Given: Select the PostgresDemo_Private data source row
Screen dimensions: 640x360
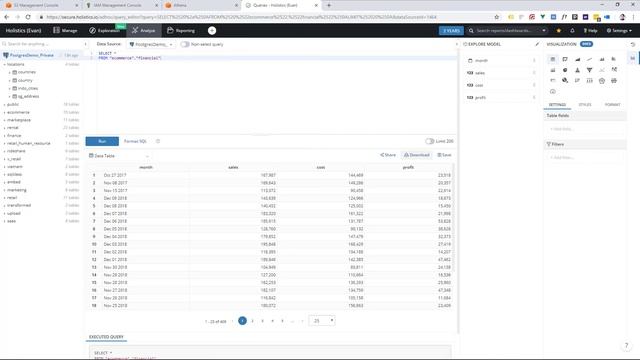Looking at the screenshot, I should point(41,55).
